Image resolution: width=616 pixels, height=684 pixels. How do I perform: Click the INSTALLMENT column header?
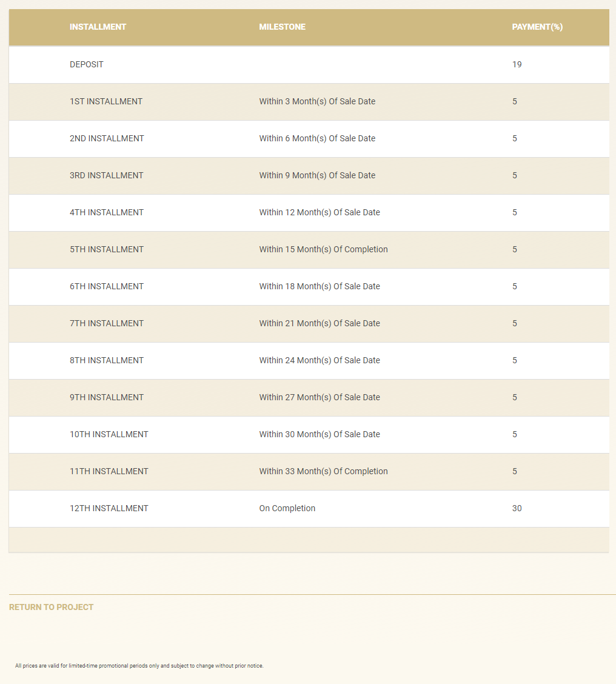pos(98,27)
